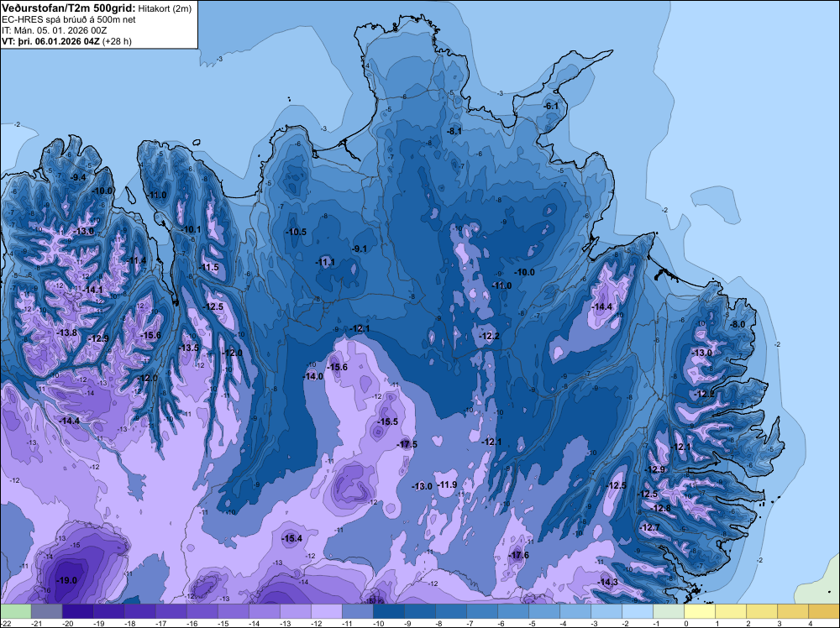Click the -12.7 temperature value
Screen dimensions: 840x628
click(x=650, y=527)
